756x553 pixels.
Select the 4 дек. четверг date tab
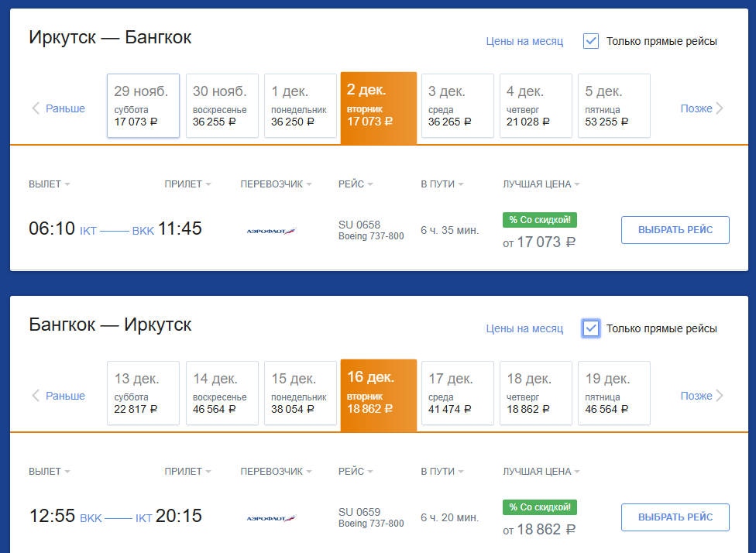[x=536, y=105]
